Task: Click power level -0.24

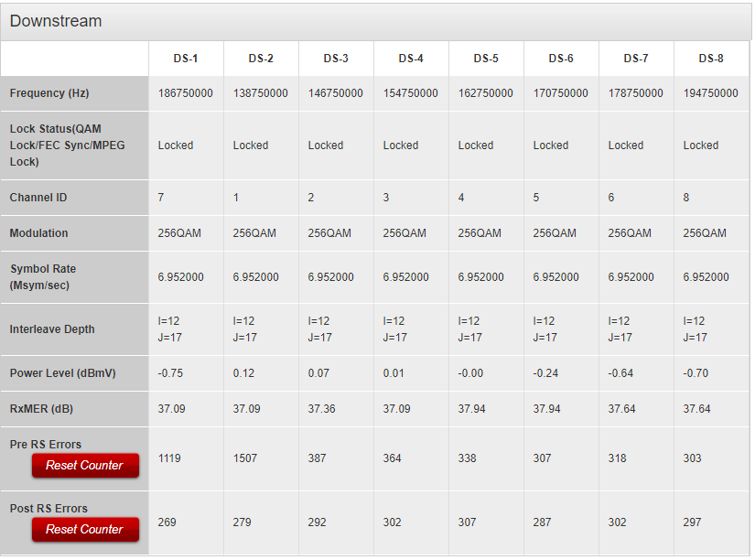Action: pos(546,373)
